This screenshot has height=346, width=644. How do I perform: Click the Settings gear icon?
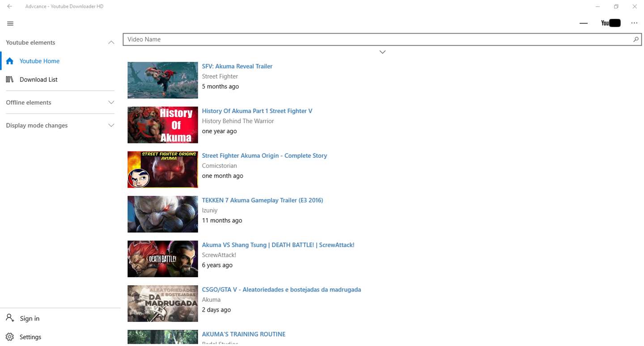pos(10,337)
